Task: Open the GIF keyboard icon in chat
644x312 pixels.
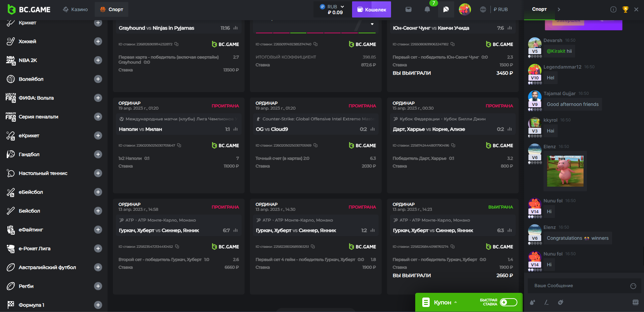Action: pos(636,302)
